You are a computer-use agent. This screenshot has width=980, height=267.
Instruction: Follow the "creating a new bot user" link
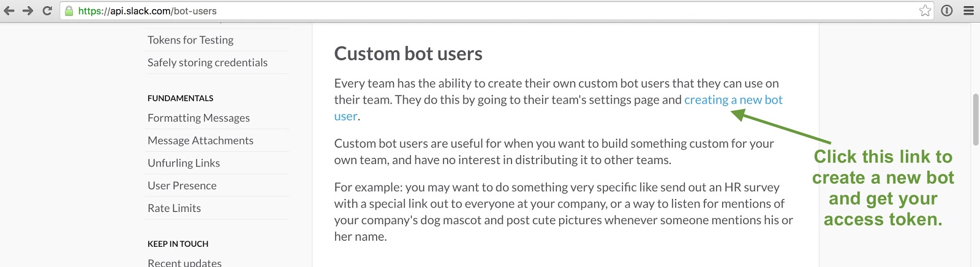pos(733,100)
